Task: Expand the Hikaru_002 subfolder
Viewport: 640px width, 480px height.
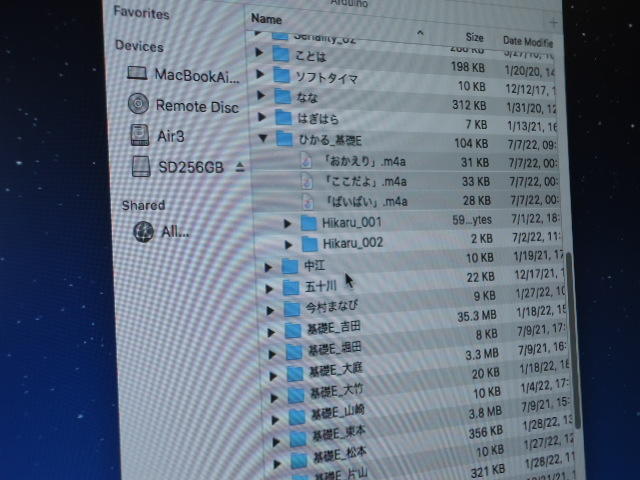Action: (x=288, y=244)
